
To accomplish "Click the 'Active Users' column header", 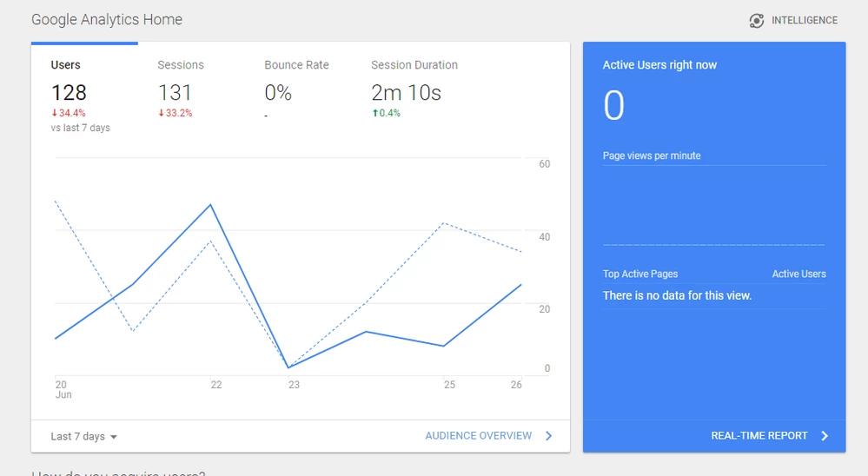I will pyautogui.click(x=798, y=274).
